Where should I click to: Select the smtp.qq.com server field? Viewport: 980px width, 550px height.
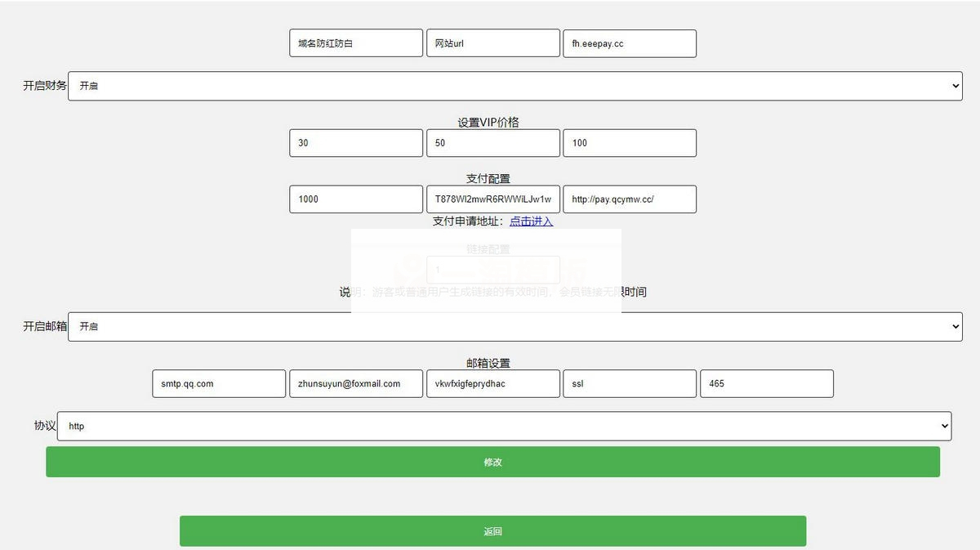pos(218,383)
